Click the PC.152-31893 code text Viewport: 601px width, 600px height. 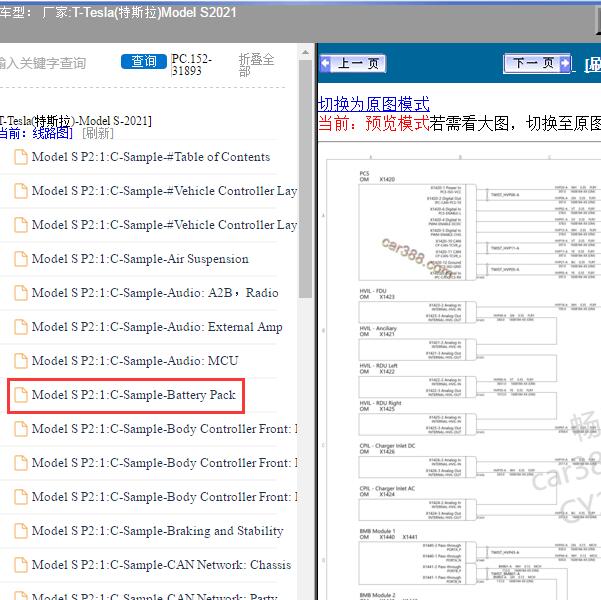coord(191,65)
